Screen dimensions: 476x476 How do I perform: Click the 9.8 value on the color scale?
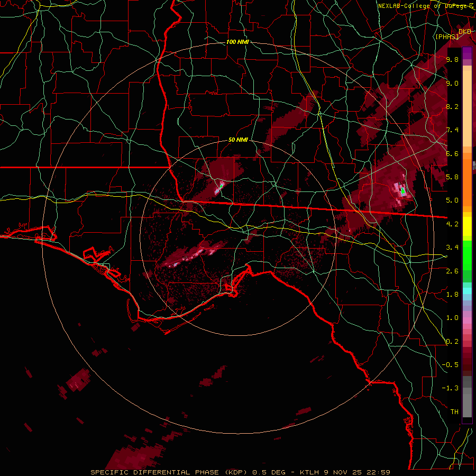[x=452, y=60]
